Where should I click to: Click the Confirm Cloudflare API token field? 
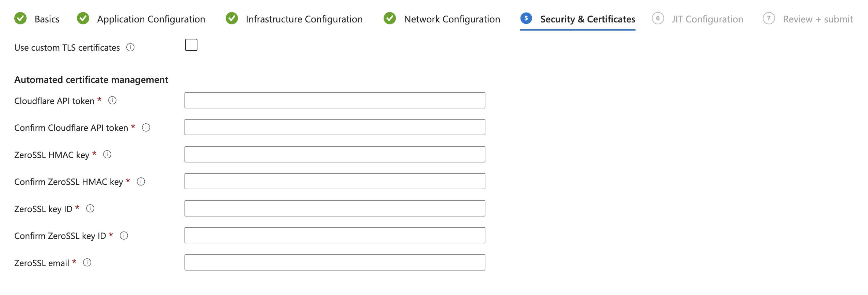(x=335, y=127)
